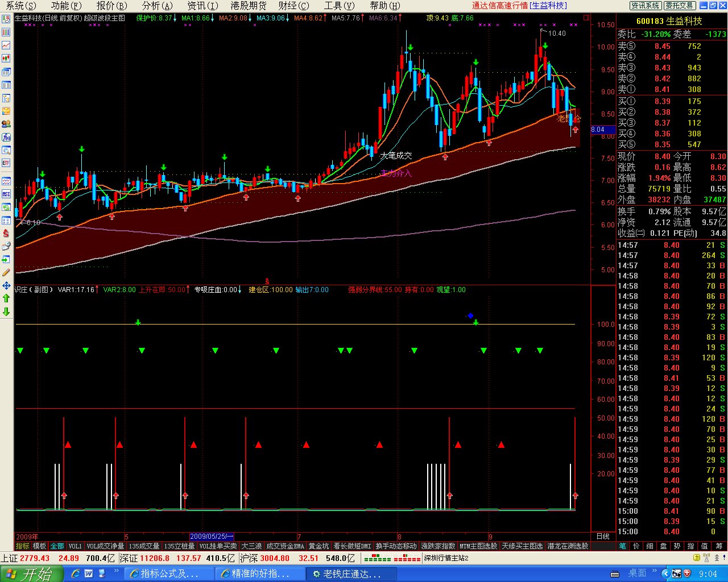Viewport: 728px width, 582px height.
Task: Switch to the VOL成交净量 indicator tab
Action: tap(105, 546)
